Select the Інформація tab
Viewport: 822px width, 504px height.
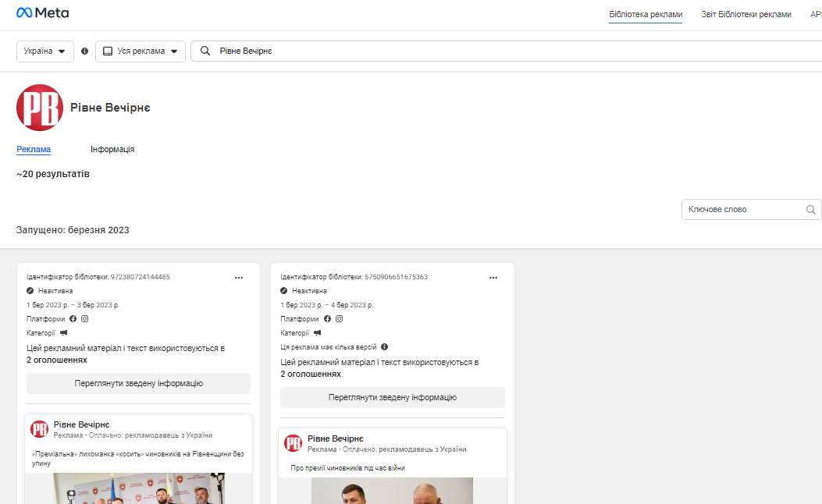(112, 149)
